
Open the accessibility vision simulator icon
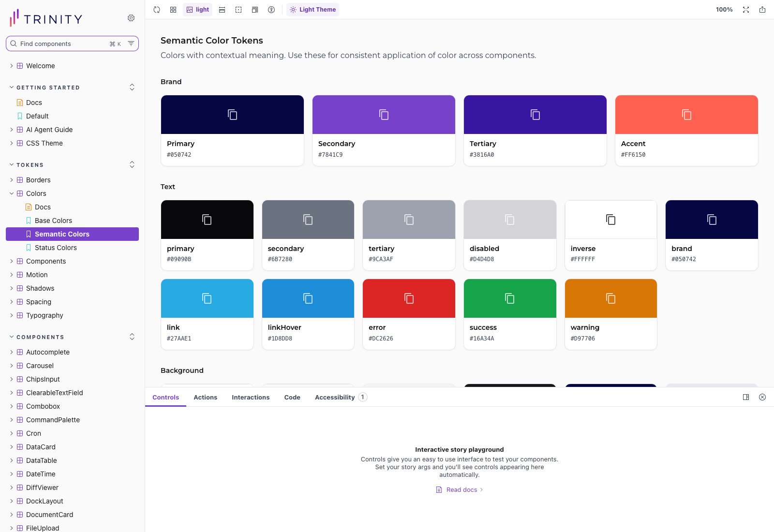point(271,10)
